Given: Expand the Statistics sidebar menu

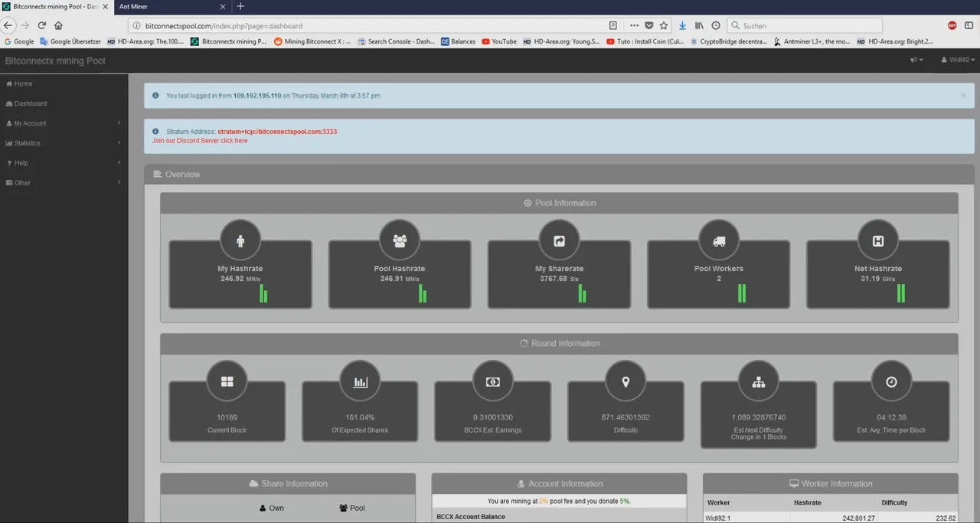Looking at the screenshot, I should 64,143.
